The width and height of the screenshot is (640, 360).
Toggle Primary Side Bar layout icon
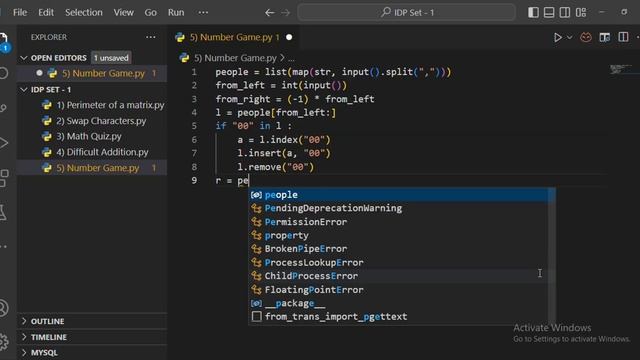(x=533, y=12)
